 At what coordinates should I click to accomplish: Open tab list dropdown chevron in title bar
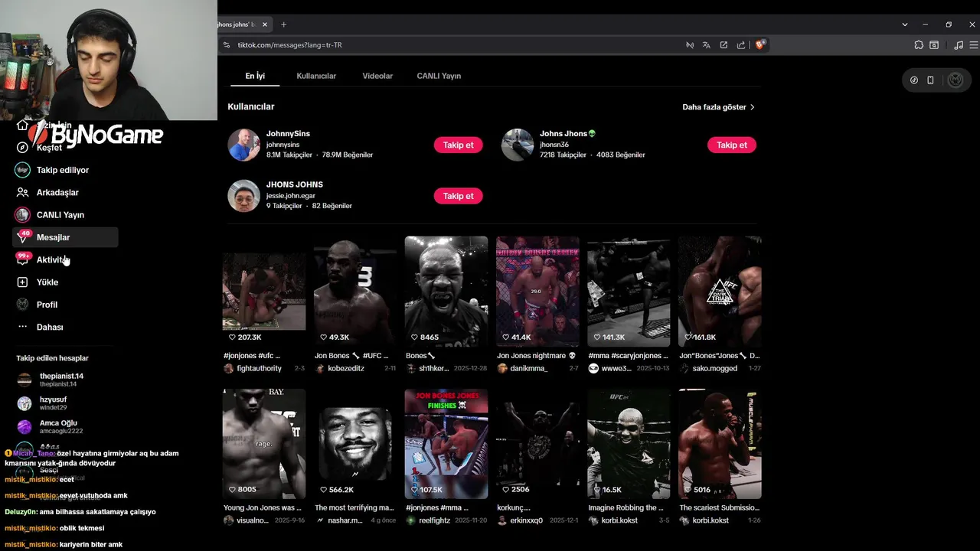[904, 24]
